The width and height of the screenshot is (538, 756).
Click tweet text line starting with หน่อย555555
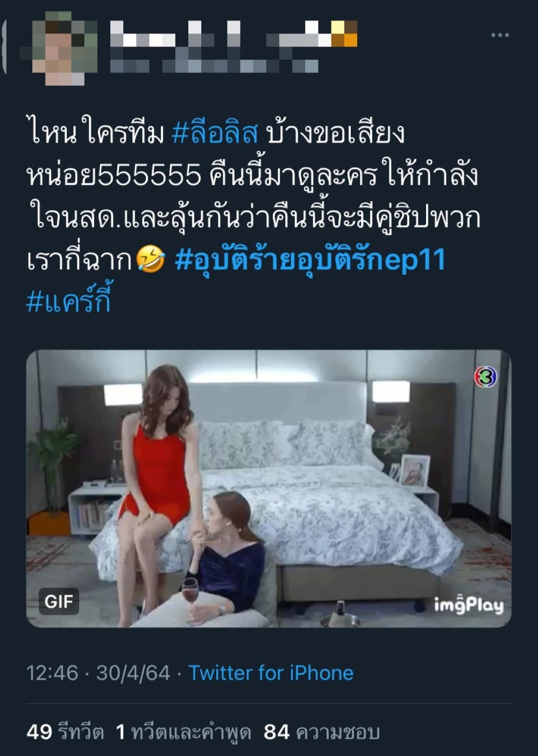[252, 176]
